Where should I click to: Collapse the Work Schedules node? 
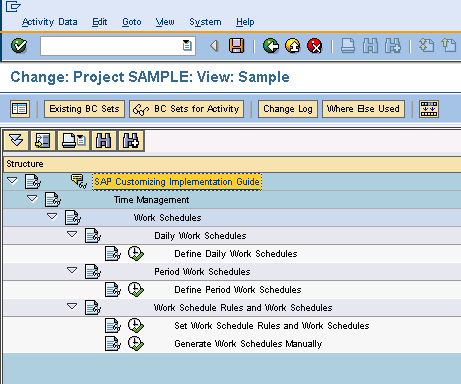click(52, 216)
